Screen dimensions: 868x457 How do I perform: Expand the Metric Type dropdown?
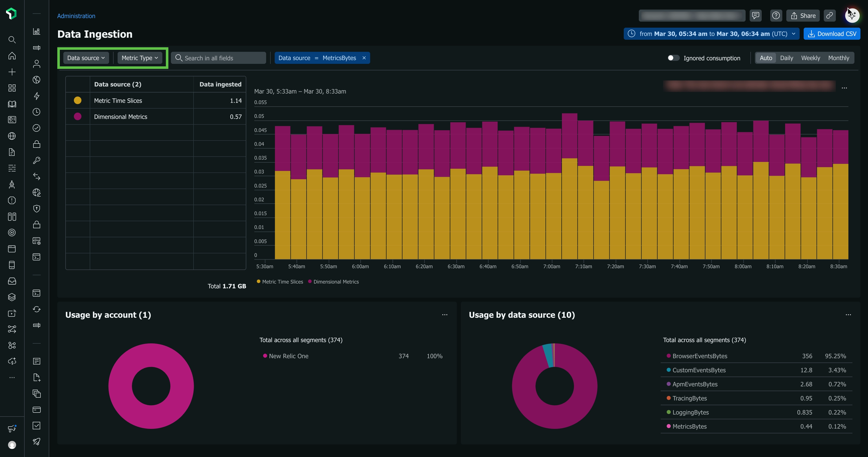point(139,58)
